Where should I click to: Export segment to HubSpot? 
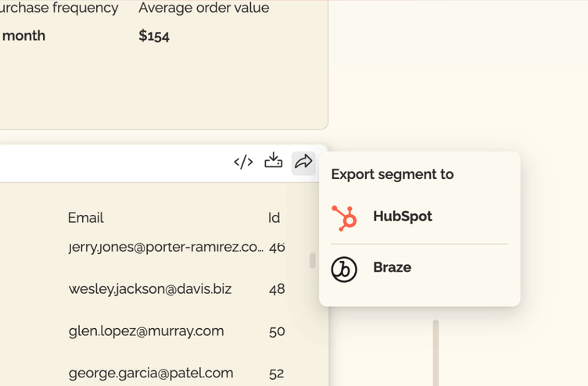click(420, 217)
